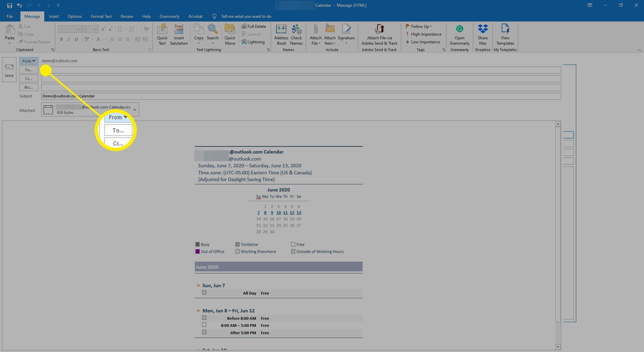
Task: Open the Calendar.ics attachment dropdown arrow
Action: (135, 109)
